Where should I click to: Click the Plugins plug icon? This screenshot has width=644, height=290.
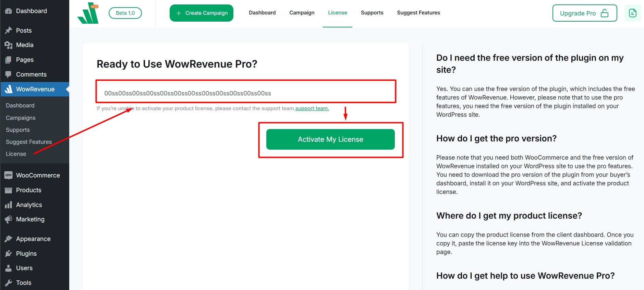click(x=9, y=254)
